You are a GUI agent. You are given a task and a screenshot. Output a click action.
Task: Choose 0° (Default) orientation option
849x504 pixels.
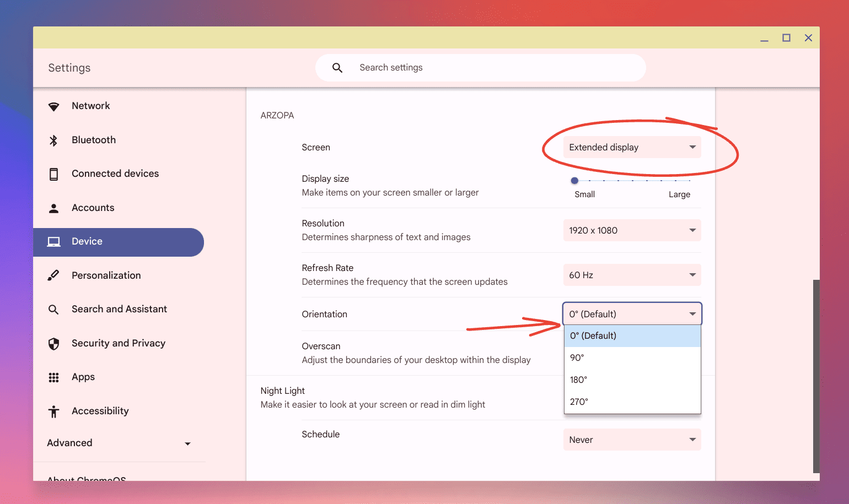pyautogui.click(x=632, y=336)
